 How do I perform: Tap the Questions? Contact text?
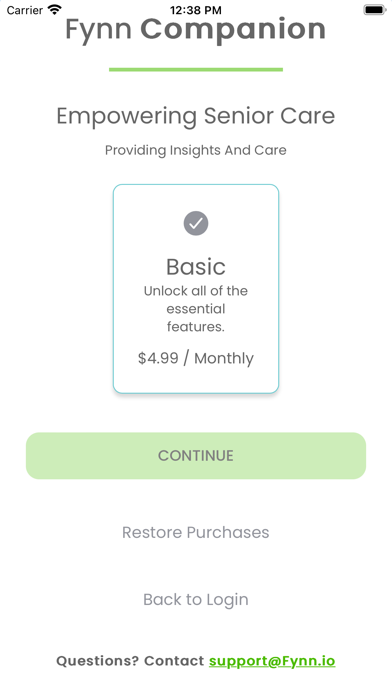point(130,661)
